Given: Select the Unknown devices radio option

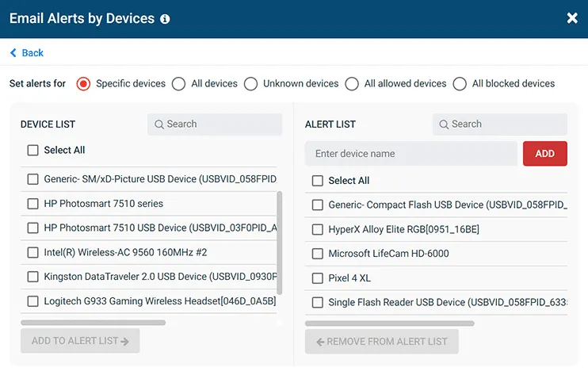Looking at the screenshot, I should (250, 83).
